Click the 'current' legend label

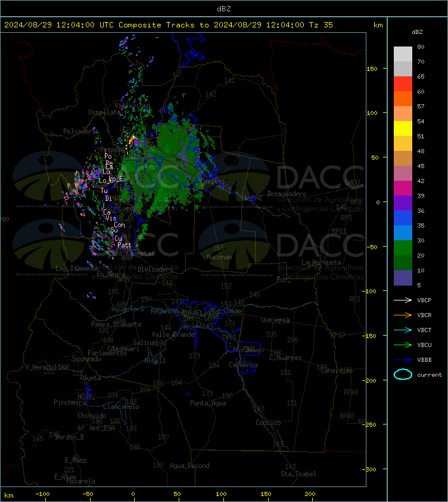pos(430,374)
